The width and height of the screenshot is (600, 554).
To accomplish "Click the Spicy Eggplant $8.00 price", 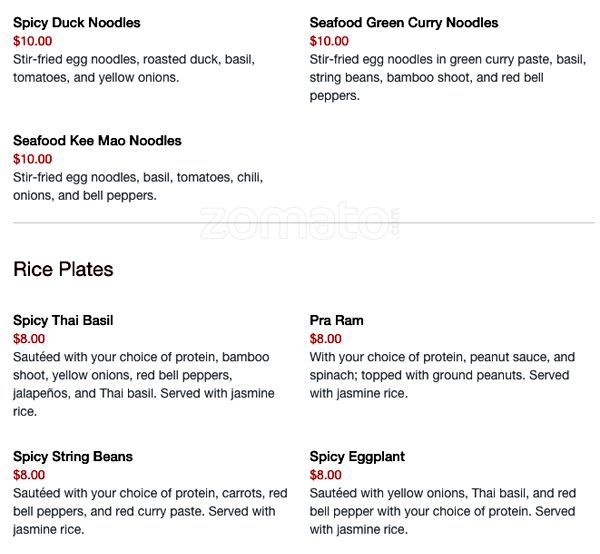I will click(326, 475).
